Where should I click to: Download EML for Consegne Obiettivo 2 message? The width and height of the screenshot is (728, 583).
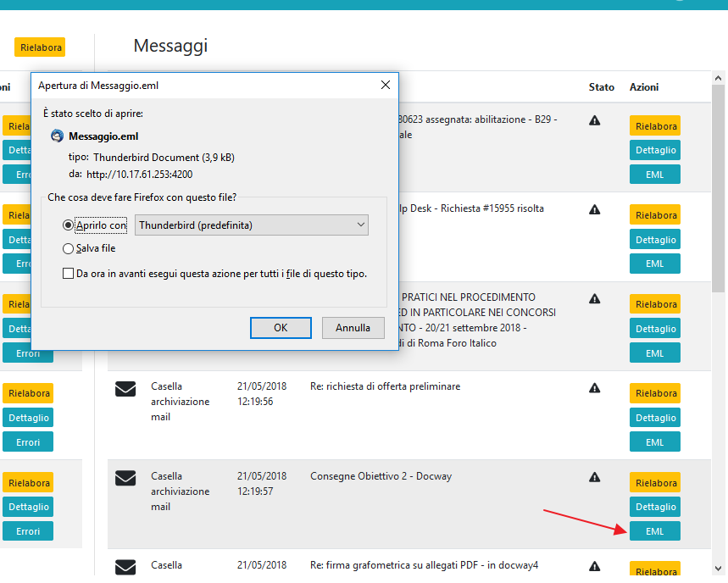654,531
